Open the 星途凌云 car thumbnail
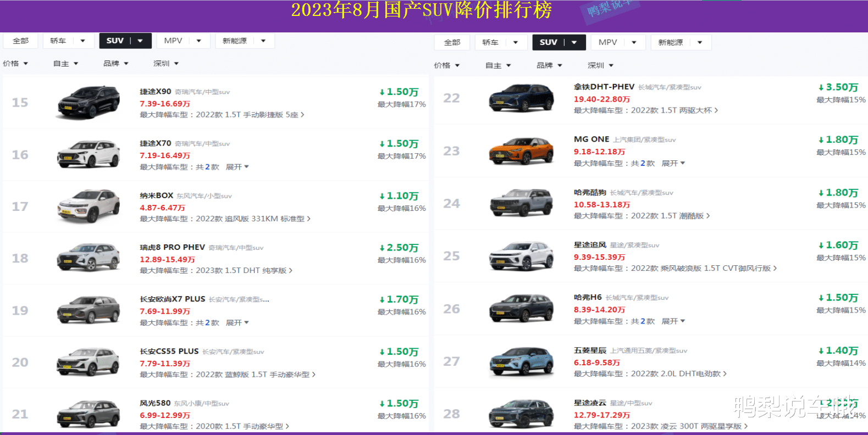The image size is (868, 435). coord(521,414)
